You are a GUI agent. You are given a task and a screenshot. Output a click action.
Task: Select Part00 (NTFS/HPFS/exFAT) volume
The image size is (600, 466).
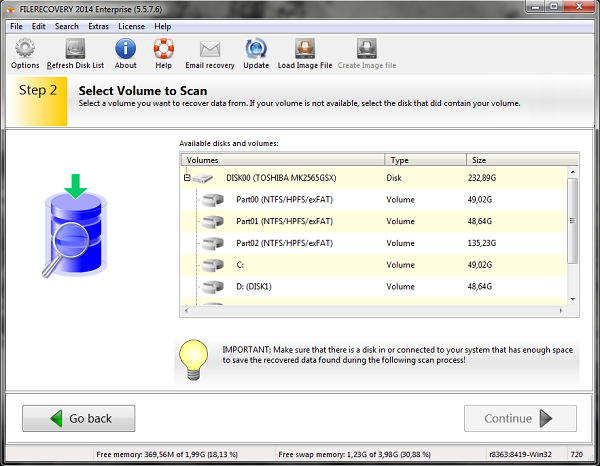pos(374,200)
